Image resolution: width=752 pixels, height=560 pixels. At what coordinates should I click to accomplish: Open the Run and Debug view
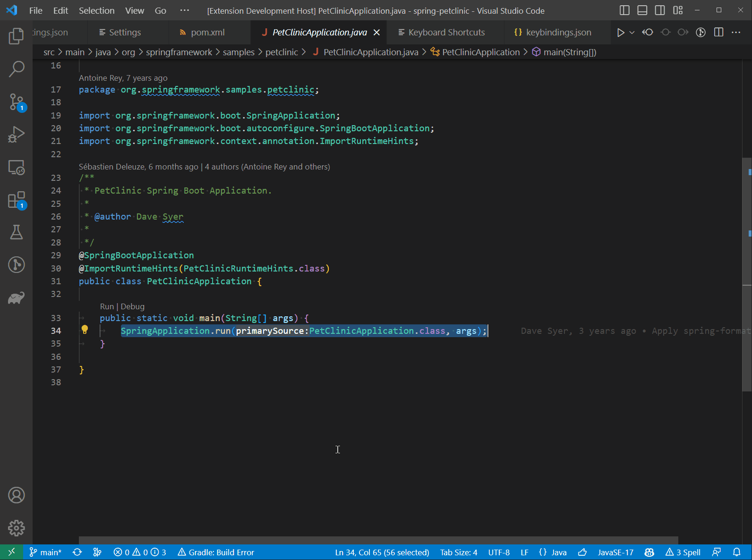[x=16, y=135]
